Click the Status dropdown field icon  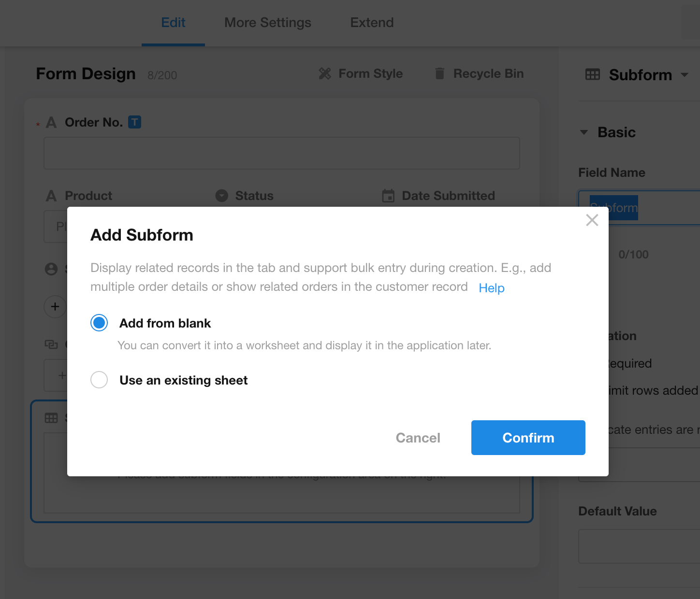click(x=221, y=196)
